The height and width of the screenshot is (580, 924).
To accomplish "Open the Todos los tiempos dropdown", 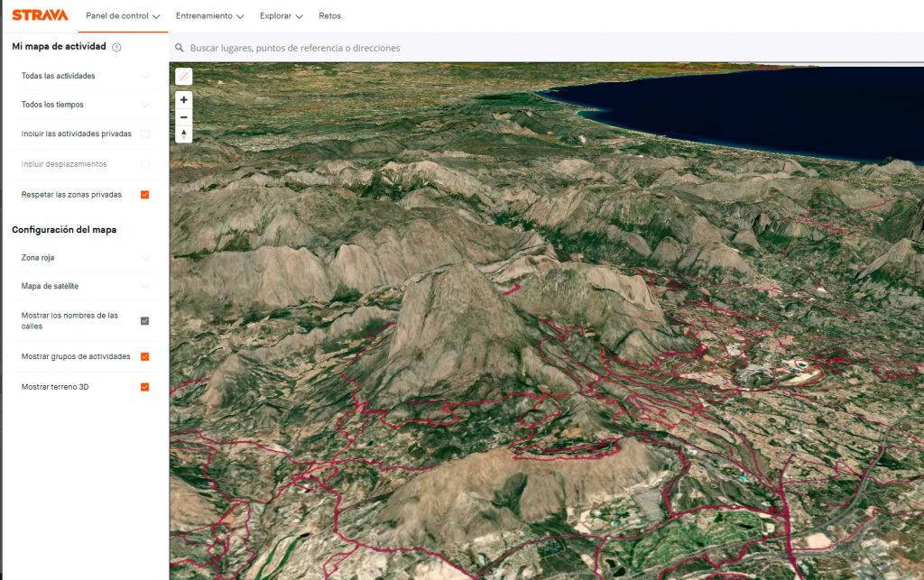I will pos(85,105).
